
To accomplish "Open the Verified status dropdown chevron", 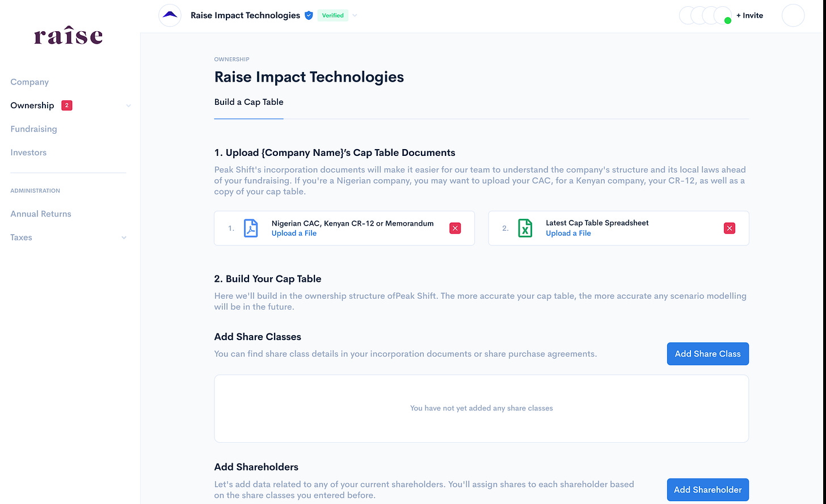I will coord(355,15).
